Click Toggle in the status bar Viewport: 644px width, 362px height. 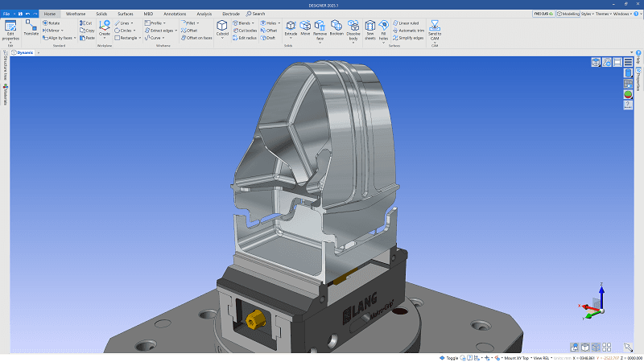(452, 357)
